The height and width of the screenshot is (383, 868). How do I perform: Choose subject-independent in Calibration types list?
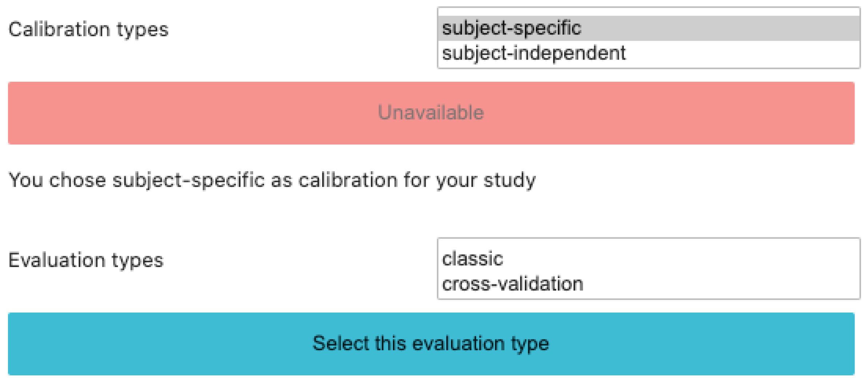point(533,53)
